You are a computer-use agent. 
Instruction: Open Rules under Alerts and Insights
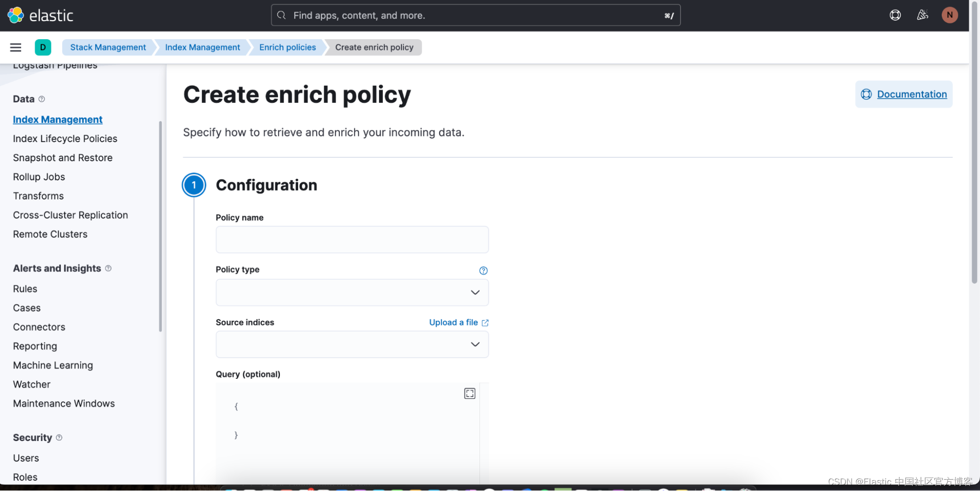pos(25,289)
